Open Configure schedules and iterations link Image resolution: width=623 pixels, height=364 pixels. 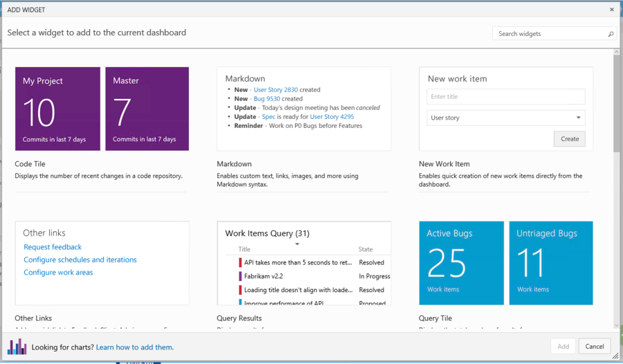tap(80, 260)
